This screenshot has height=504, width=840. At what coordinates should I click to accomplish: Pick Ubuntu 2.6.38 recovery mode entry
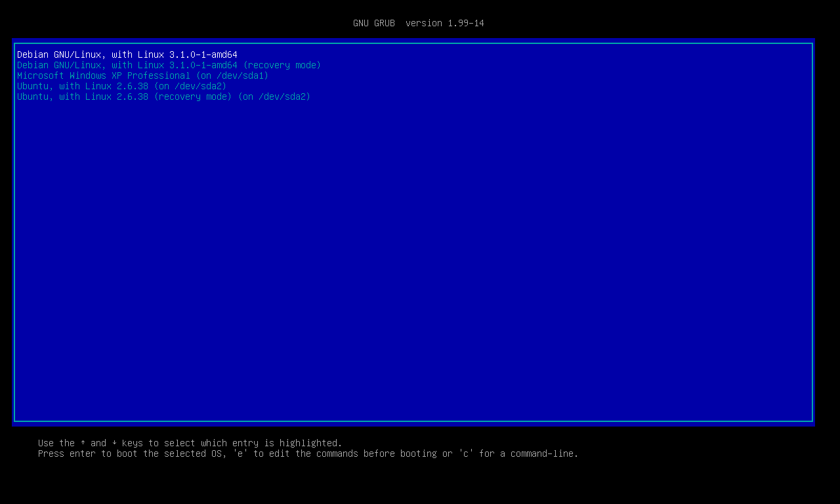[x=164, y=96]
